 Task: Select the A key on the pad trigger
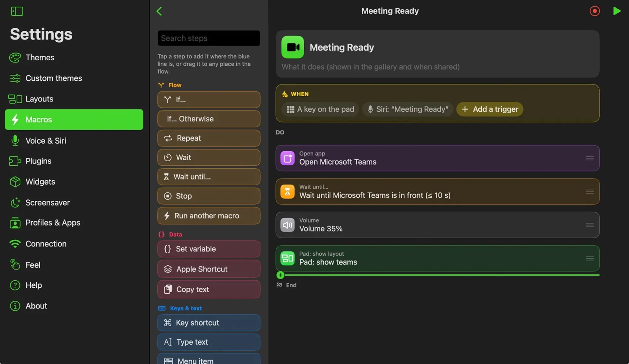click(x=320, y=109)
